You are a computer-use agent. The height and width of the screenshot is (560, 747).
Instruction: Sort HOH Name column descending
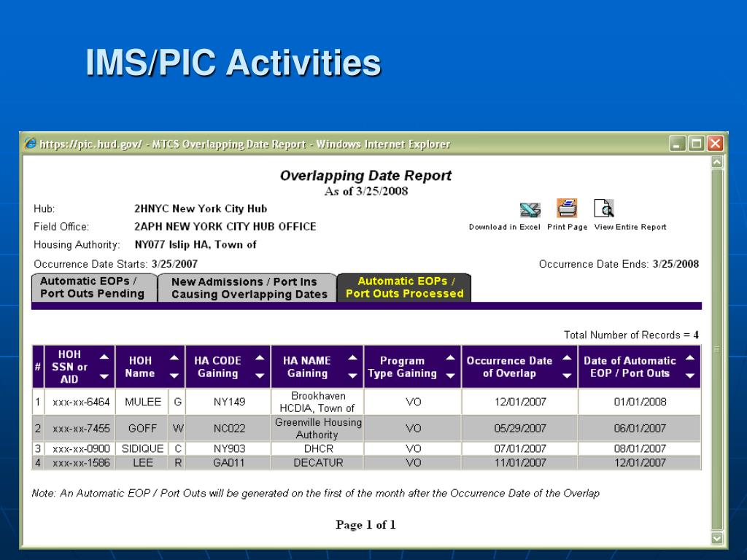[x=174, y=376]
